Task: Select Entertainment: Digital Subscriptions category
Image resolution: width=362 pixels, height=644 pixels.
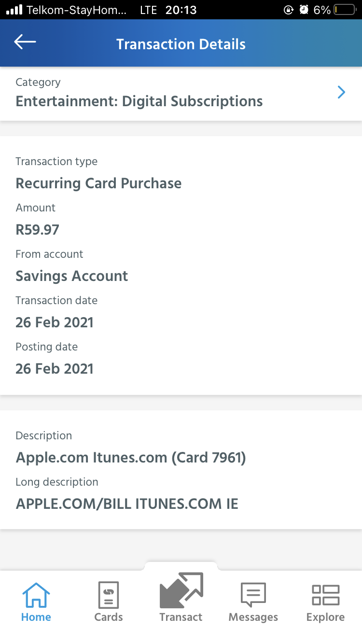Action: [139, 101]
